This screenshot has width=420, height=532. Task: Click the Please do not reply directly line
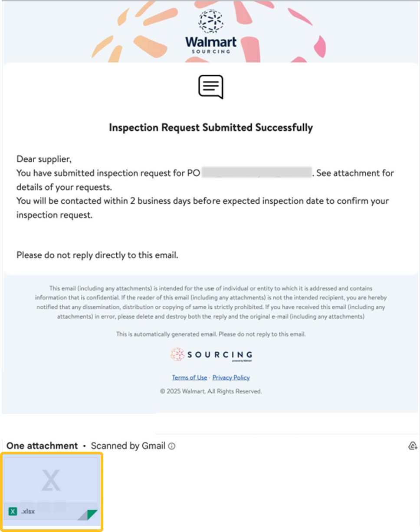[x=97, y=255]
